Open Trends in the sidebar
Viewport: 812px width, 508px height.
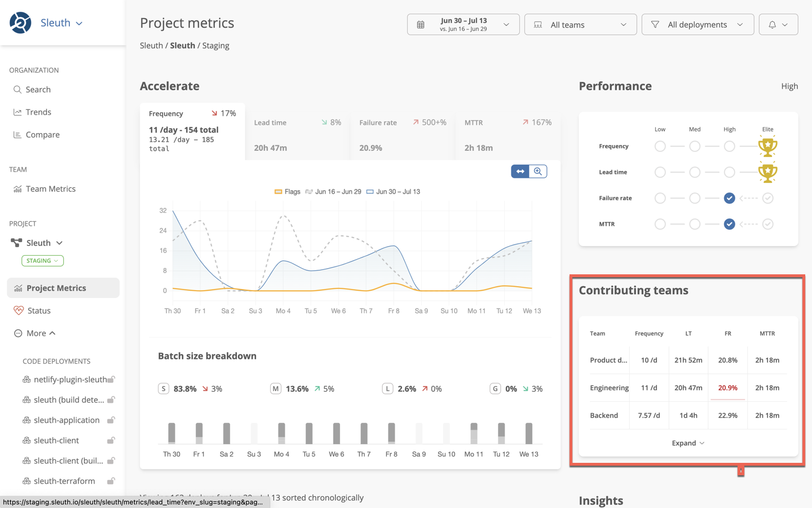[38, 112]
